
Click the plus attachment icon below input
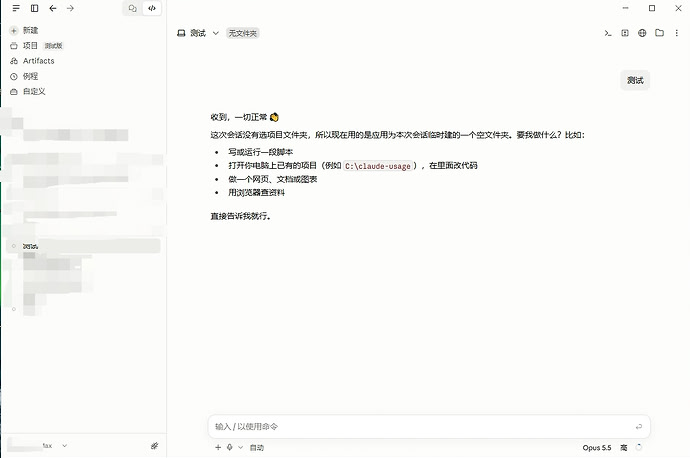218,447
